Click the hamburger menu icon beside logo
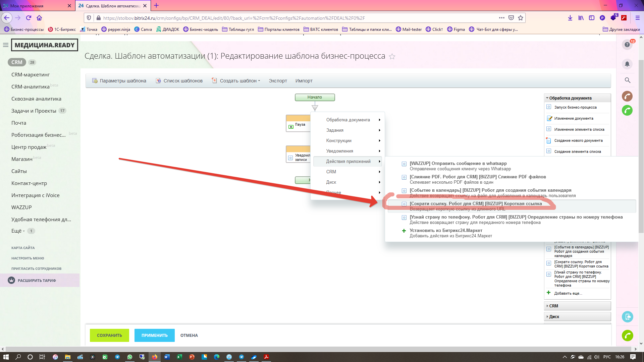 coord(6,45)
